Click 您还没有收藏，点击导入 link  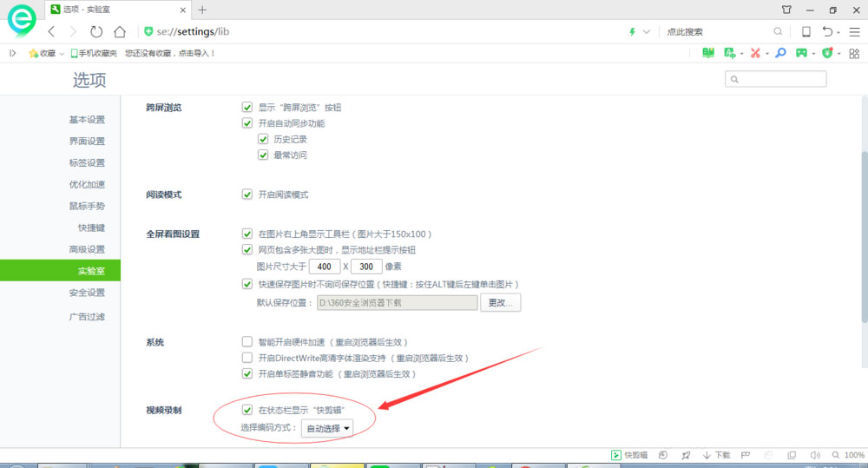(169, 53)
